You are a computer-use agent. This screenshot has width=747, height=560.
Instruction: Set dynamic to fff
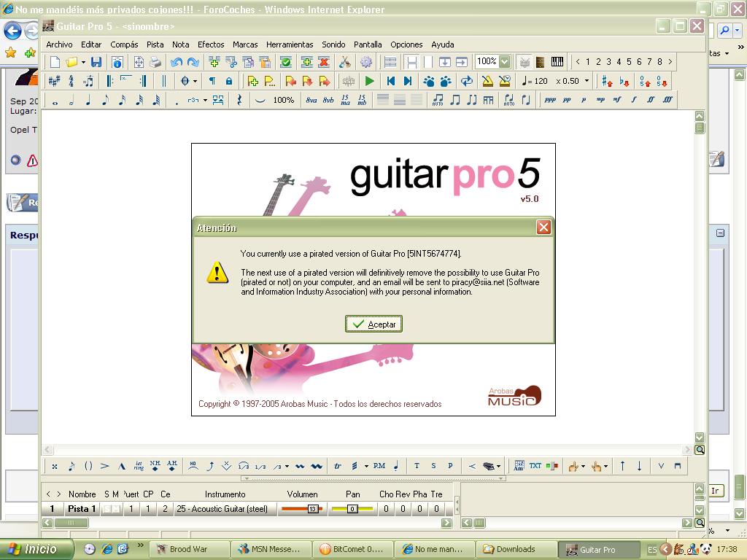pyautogui.click(x=667, y=100)
